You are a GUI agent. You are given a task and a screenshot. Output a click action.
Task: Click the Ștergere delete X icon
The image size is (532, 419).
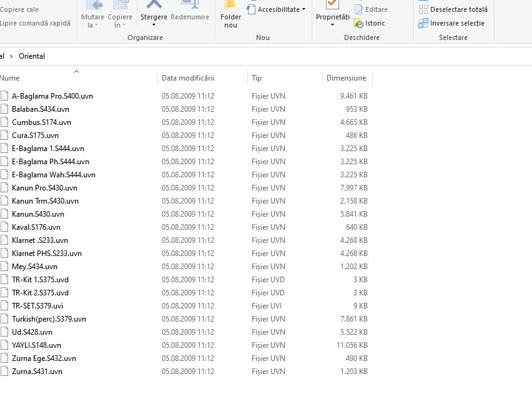[x=154, y=5]
